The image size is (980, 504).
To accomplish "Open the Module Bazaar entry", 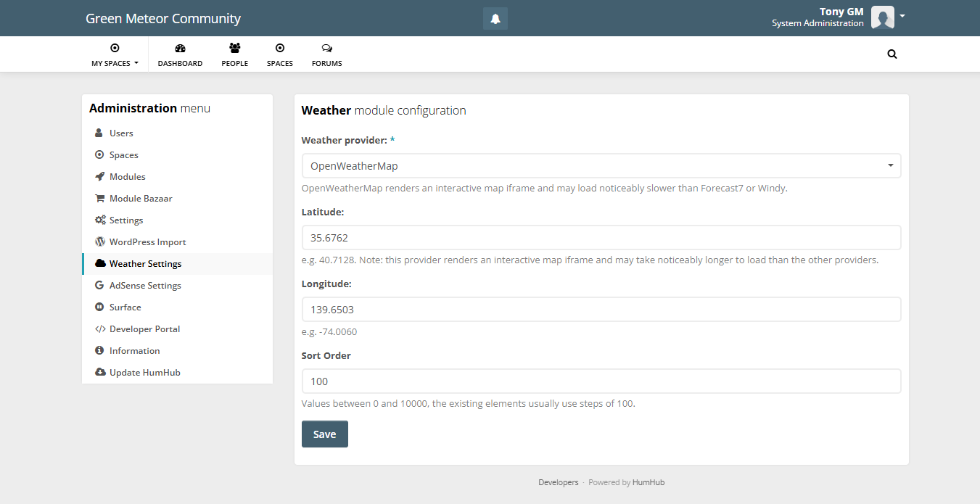I will (x=177, y=199).
